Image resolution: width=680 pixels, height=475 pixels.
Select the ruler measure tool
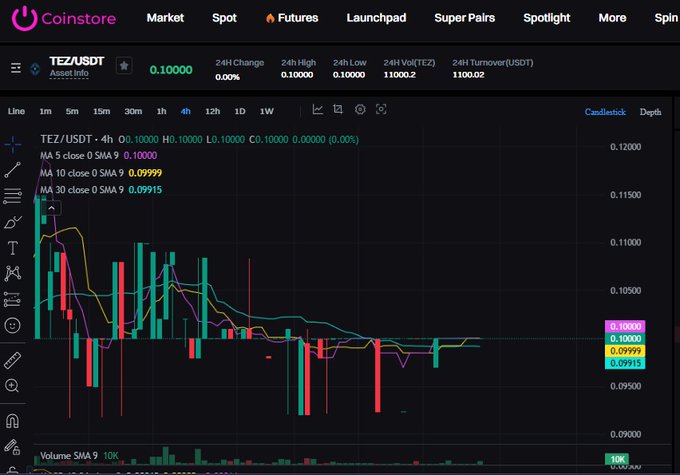tap(12, 360)
